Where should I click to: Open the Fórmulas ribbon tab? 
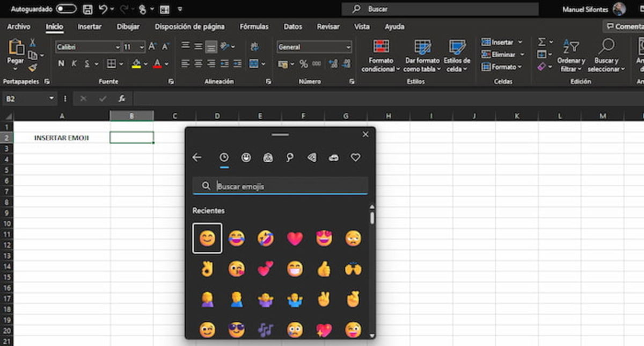pos(254,26)
